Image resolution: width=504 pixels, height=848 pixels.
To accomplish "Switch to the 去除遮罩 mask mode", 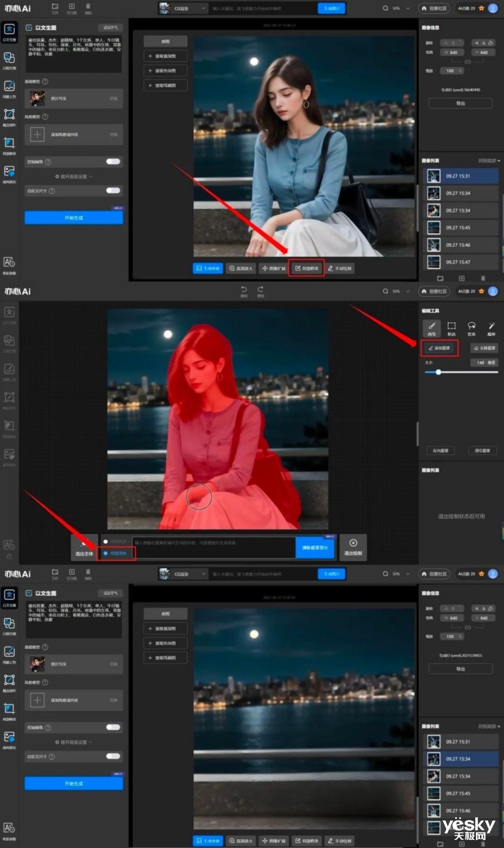I will [484, 348].
